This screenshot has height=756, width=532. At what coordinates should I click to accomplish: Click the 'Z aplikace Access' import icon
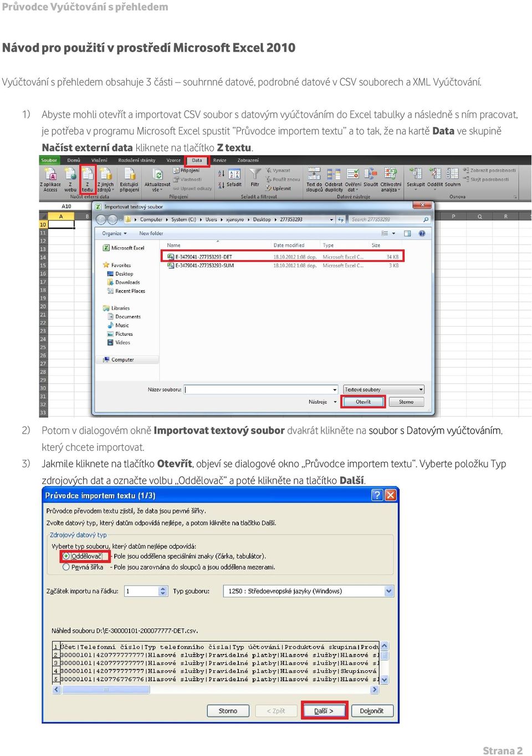click(x=50, y=179)
